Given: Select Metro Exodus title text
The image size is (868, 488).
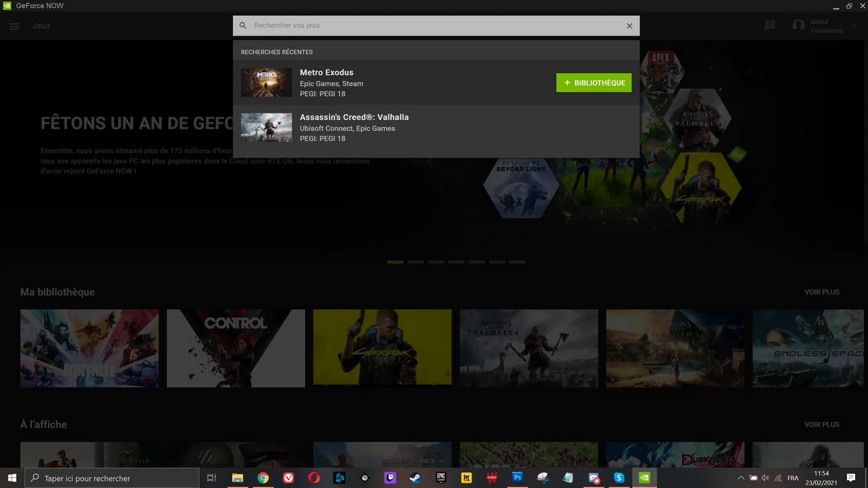Looking at the screenshot, I should [x=326, y=72].
